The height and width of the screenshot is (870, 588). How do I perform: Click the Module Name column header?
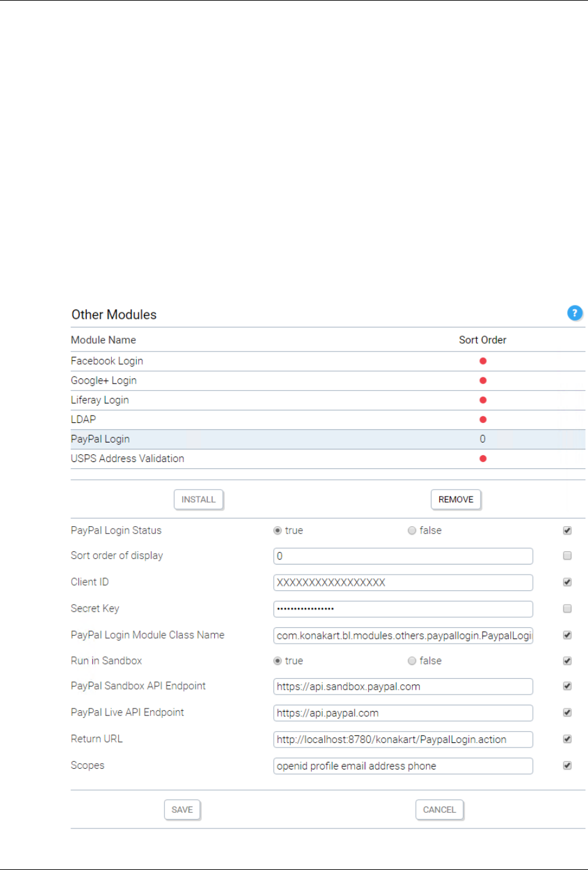point(104,340)
